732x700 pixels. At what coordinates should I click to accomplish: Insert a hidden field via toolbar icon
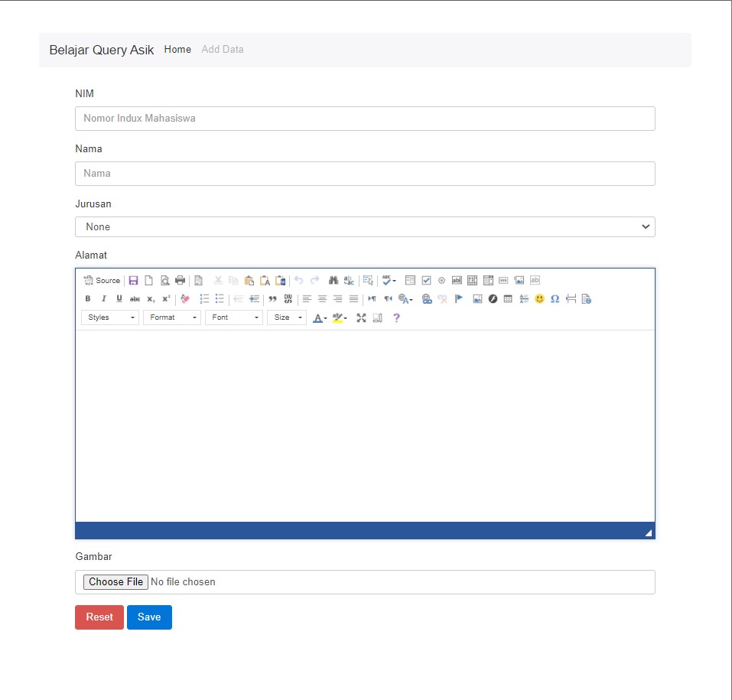coord(535,280)
